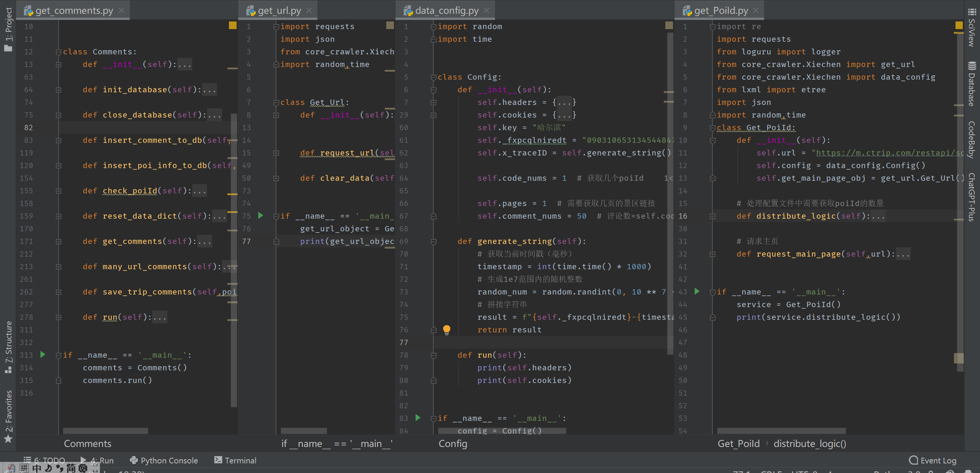This screenshot has height=473, width=980.
Task: Close the data_config.py tab
Action: click(x=487, y=10)
